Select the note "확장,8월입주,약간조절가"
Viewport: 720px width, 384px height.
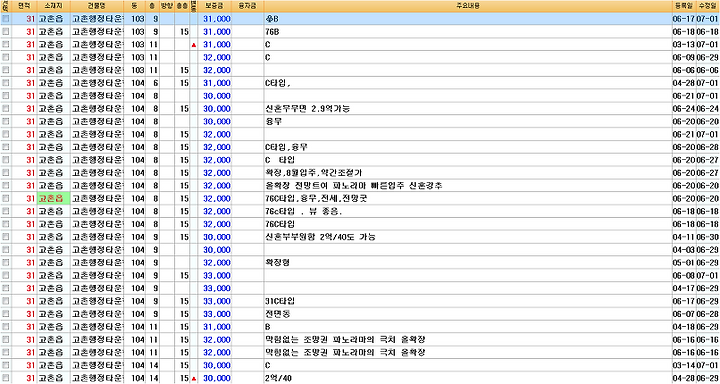(x=313, y=173)
